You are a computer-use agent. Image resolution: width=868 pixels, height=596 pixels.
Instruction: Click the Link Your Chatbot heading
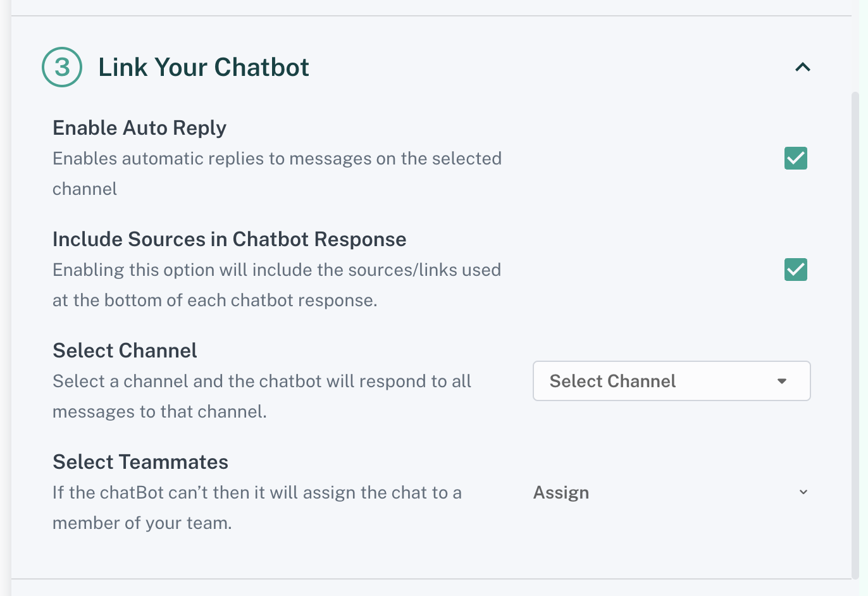[x=204, y=67]
